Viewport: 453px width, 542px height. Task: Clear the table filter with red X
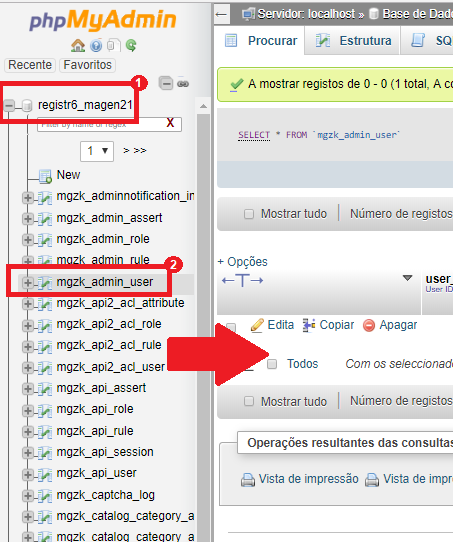(170, 123)
